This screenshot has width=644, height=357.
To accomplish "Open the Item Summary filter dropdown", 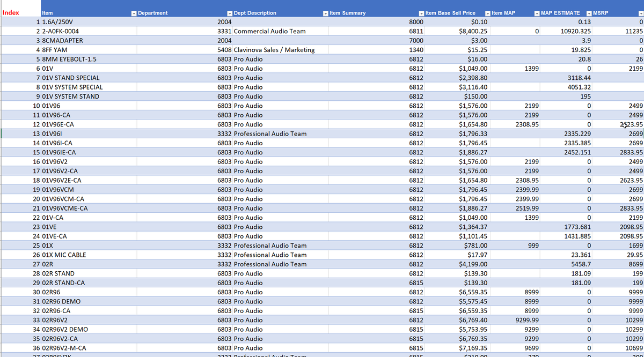I will coord(421,13).
